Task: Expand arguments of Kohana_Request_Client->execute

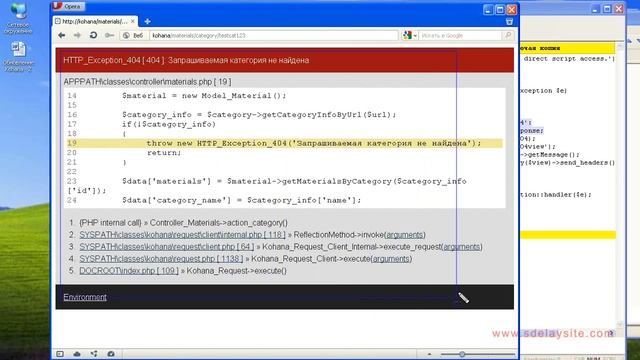Action: [391, 259]
